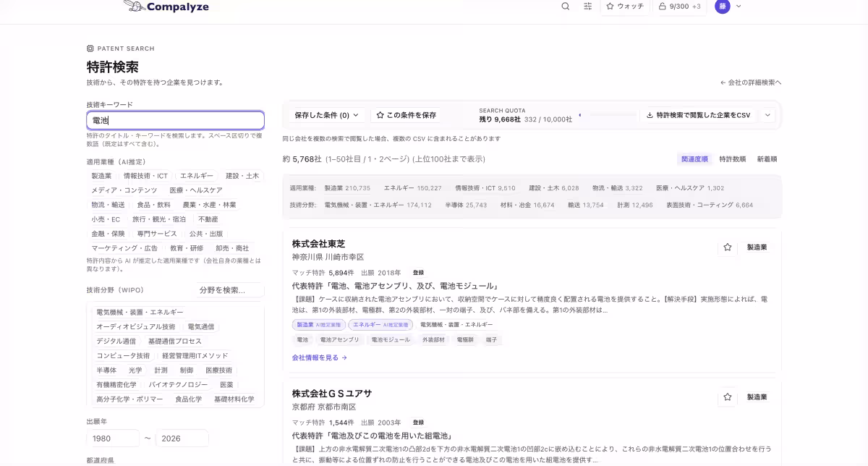
Task: Open the 保存した条件 (0) dropdown
Action: (x=326, y=115)
